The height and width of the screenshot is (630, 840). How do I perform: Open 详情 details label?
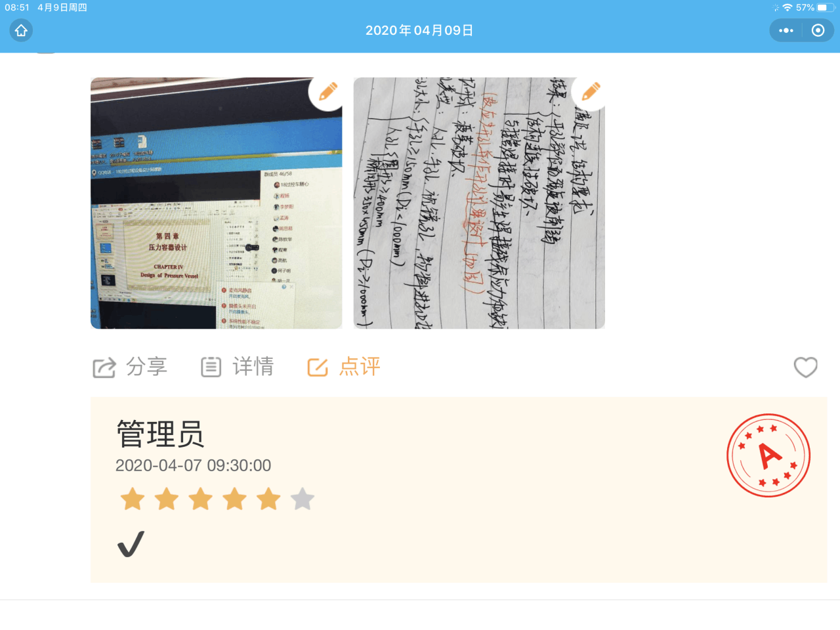[x=253, y=366]
